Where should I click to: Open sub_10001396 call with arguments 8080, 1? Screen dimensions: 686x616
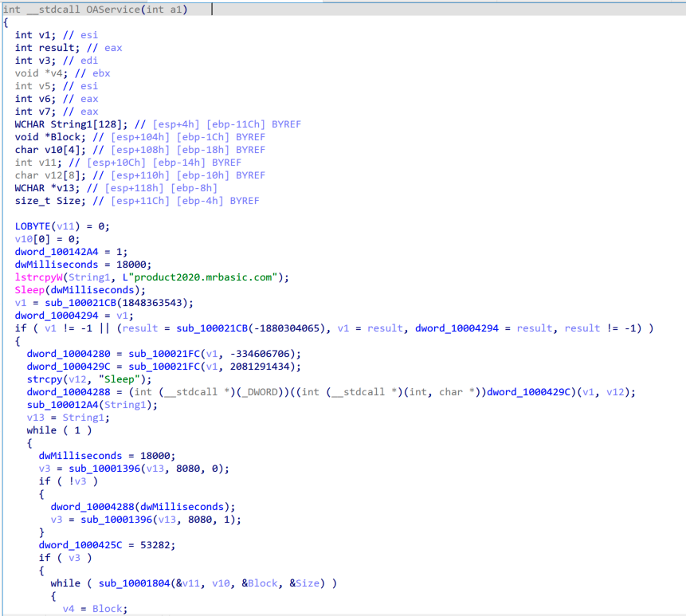click(161, 520)
